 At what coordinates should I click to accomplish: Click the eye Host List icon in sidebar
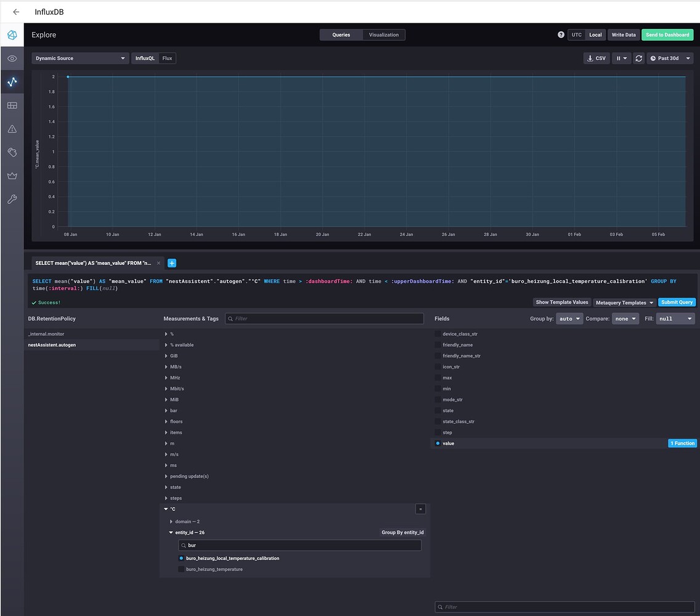coord(12,59)
